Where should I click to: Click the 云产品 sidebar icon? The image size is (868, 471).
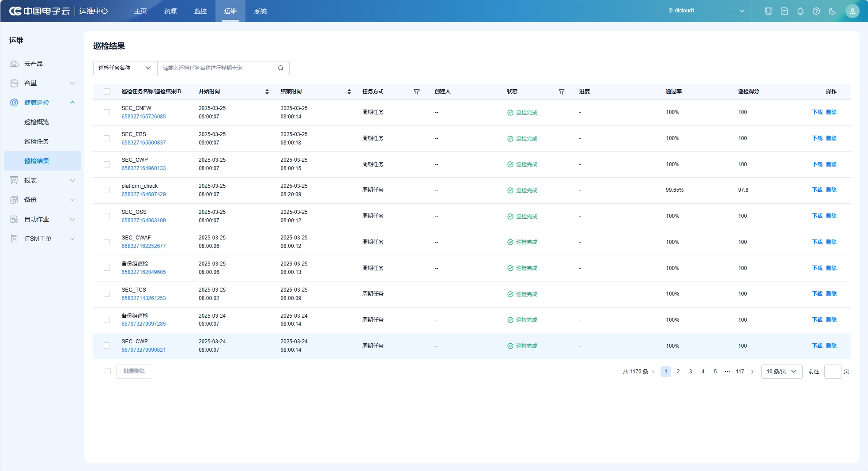(x=14, y=64)
